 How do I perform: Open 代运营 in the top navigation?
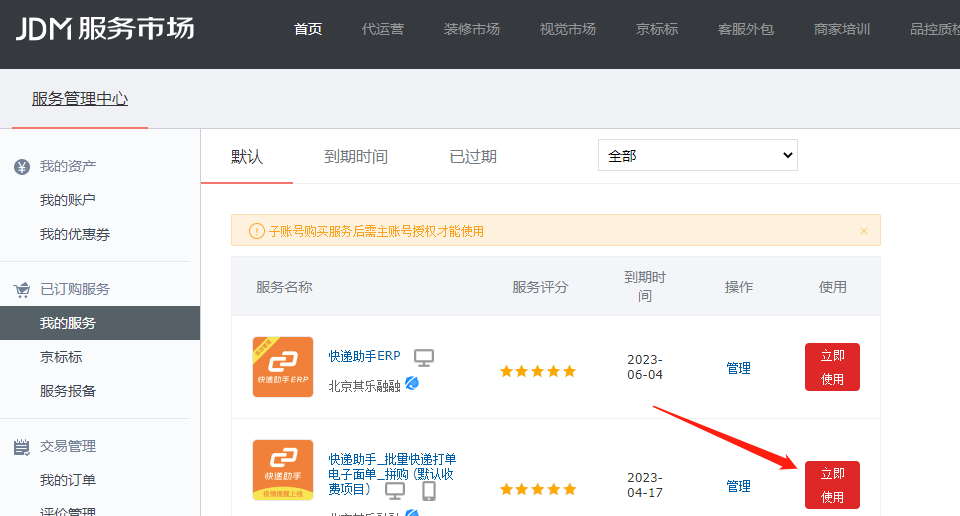[x=383, y=29]
